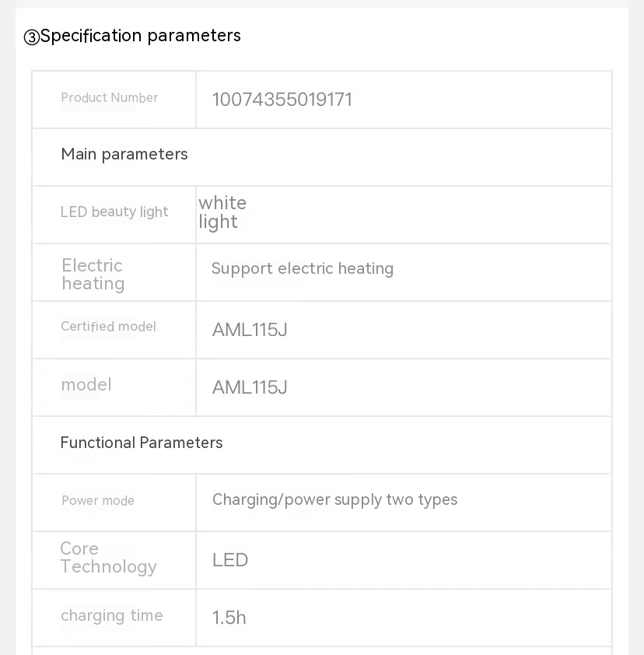The height and width of the screenshot is (655, 644).
Task: Click the 1.5h charging time value
Action: click(x=229, y=618)
